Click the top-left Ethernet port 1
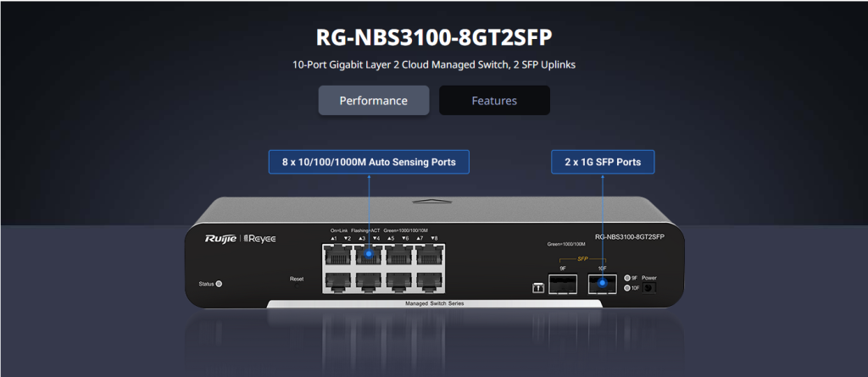868x377 pixels. [337, 254]
